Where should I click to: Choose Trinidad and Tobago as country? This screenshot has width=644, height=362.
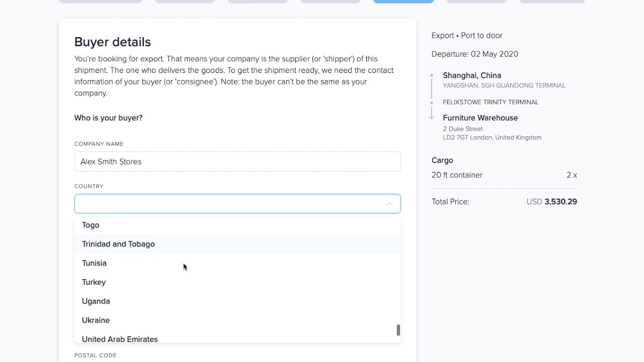click(x=118, y=244)
